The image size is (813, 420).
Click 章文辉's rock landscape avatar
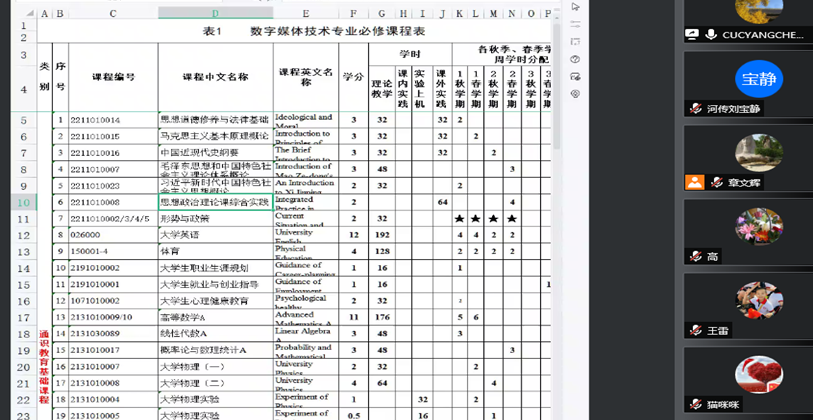(759, 153)
